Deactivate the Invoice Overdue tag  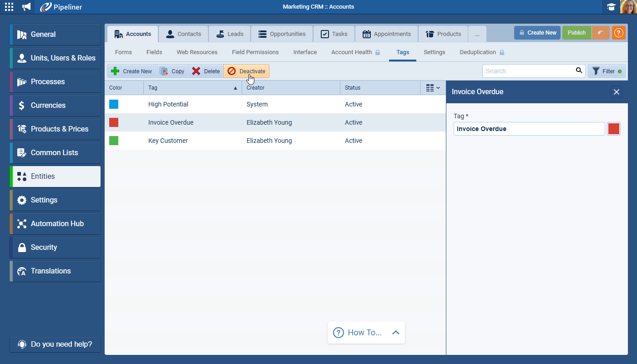(x=247, y=71)
